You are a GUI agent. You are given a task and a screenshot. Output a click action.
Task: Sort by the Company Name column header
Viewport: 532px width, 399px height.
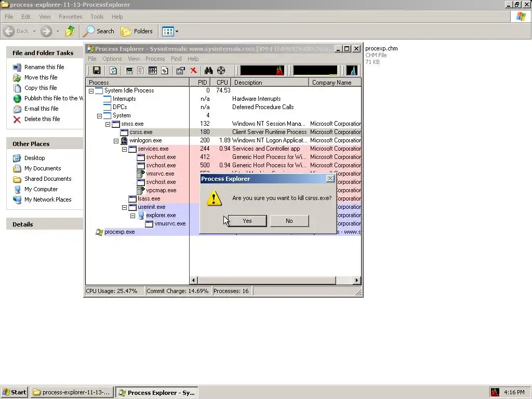335,83
